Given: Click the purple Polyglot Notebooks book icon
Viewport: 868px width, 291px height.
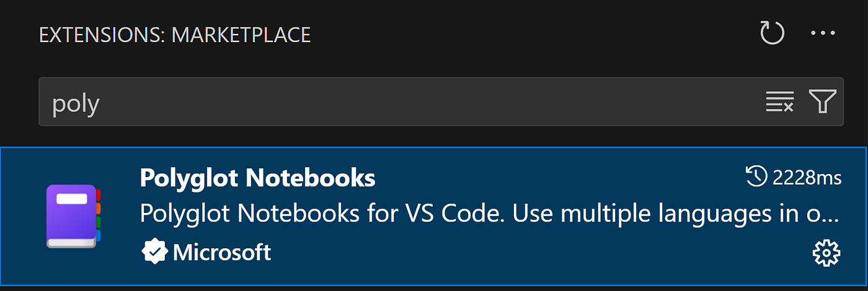Looking at the screenshot, I should click(73, 217).
